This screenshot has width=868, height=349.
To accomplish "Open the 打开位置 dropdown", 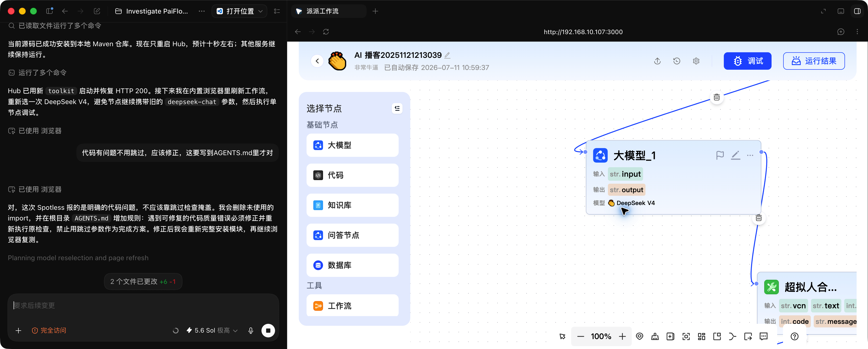I will [x=239, y=11].
